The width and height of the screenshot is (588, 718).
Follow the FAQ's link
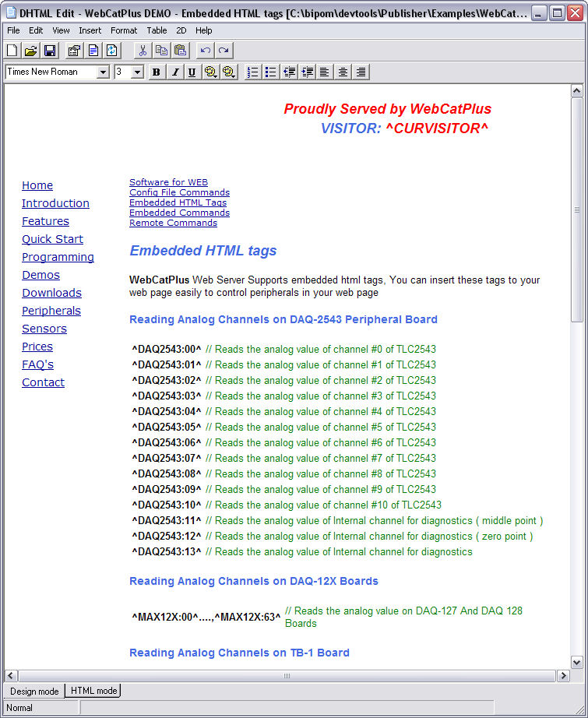pos(37,364)
